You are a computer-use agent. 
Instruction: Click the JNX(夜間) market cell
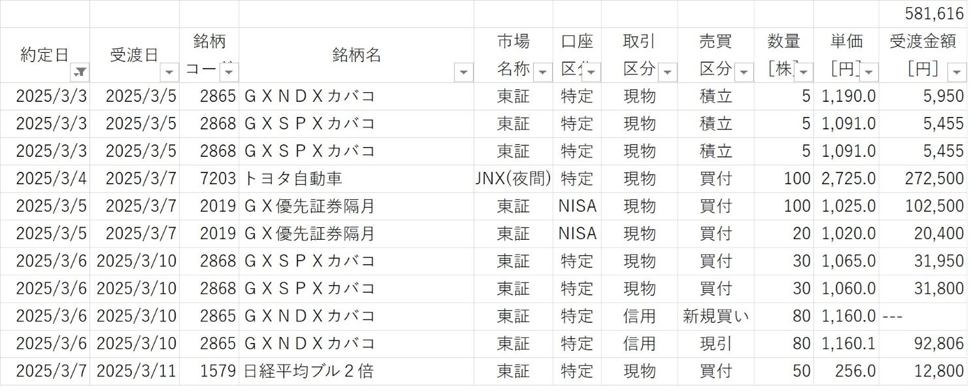coord(514,178)
